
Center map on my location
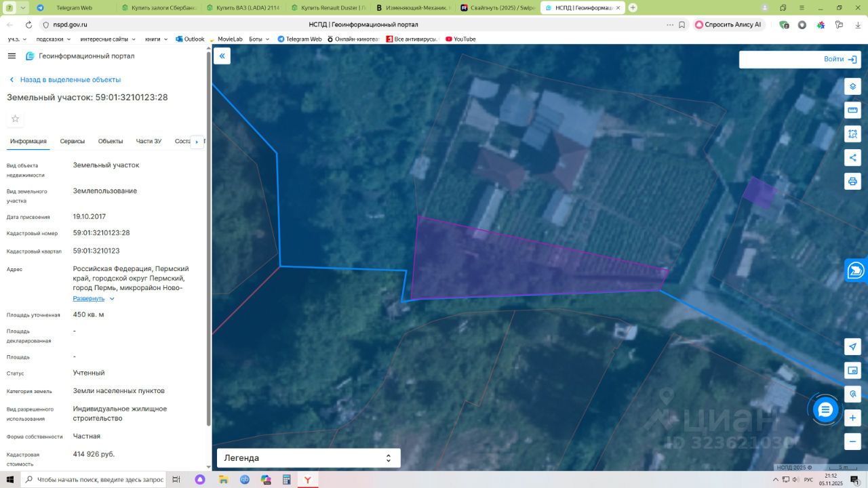852,347
